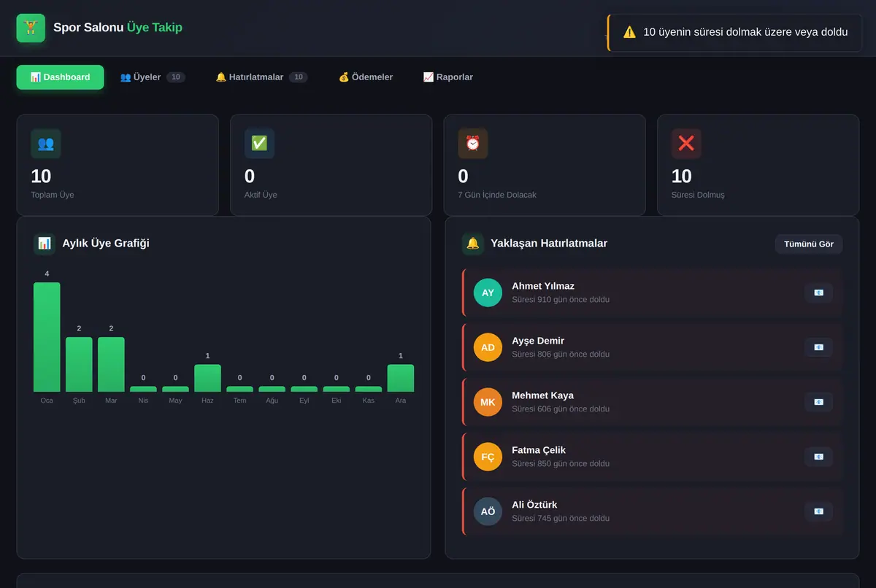Select the AÖ avatar for Ali Öztürk
The height and width of the screenshot is (588, 876).
[x=488, y=511]
